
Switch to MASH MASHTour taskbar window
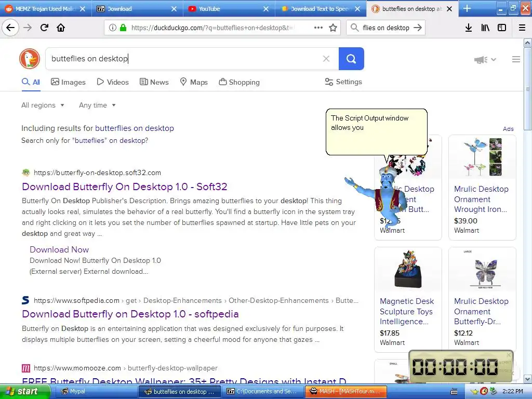[x=345, y=392]
